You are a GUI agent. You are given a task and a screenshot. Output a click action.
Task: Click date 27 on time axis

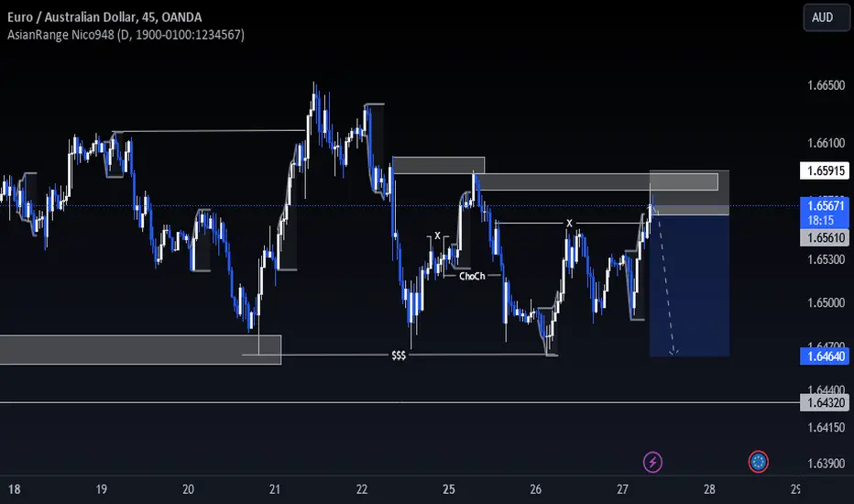[x=622, y=489]
